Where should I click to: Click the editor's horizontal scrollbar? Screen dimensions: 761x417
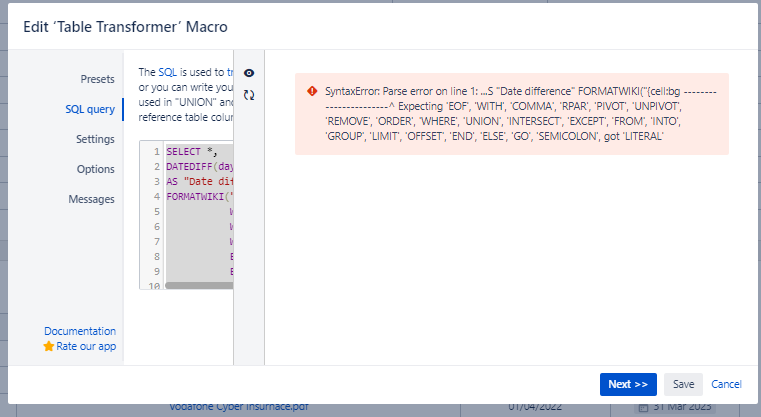click(199, 285)
